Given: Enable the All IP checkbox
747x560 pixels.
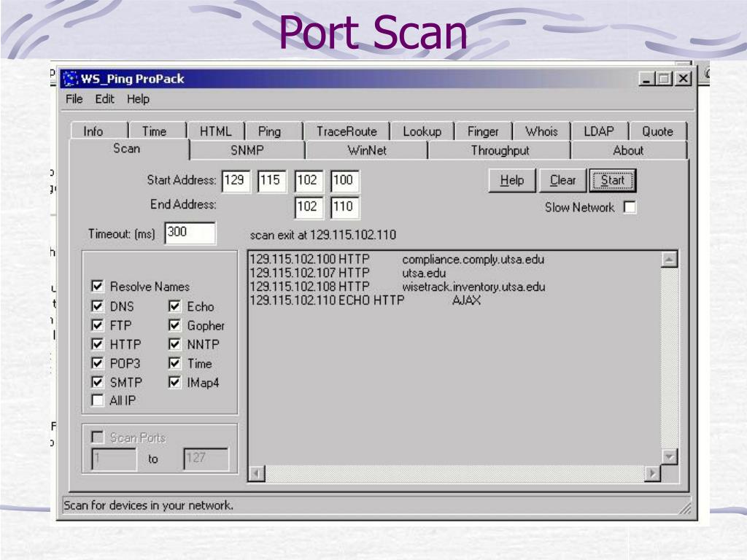Looking at the screenshot, I should [x=97, y=400].
